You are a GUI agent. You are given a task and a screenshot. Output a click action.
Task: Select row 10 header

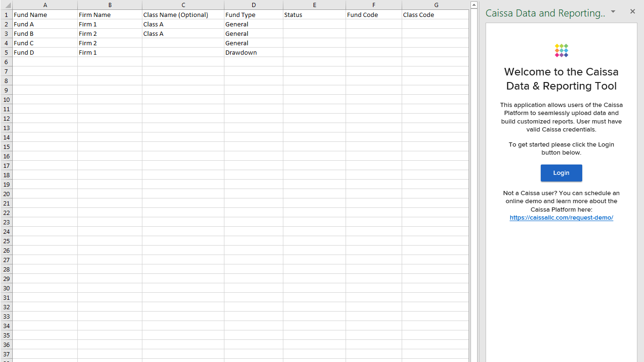tap(6, 99)
